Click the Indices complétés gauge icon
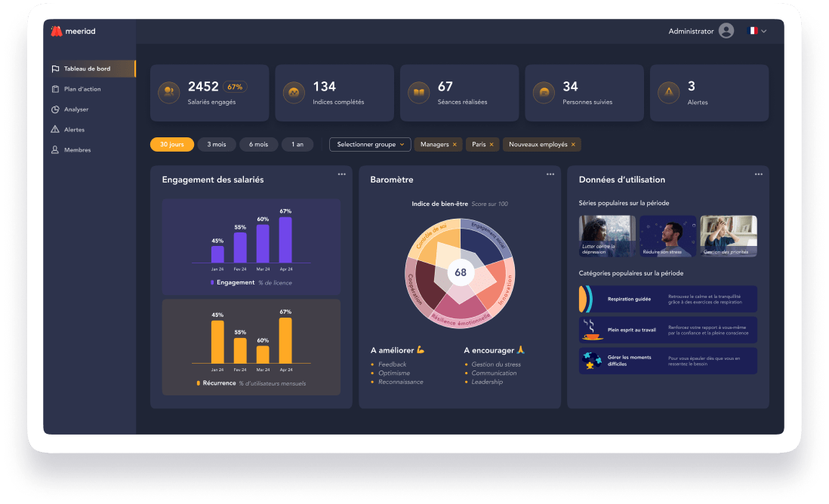Screen dimensions: 829x504 293,92
